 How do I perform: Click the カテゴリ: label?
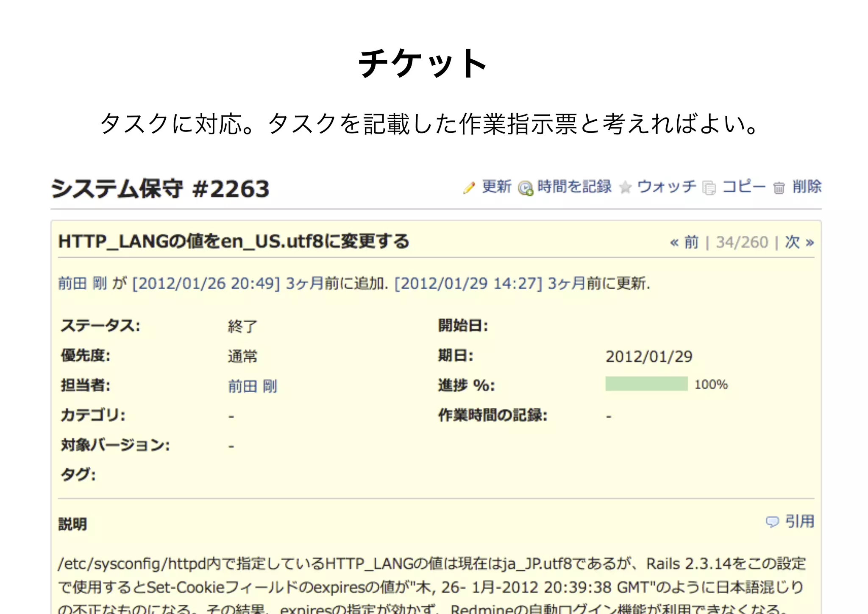pyautogui.click(x=93, y=415)
